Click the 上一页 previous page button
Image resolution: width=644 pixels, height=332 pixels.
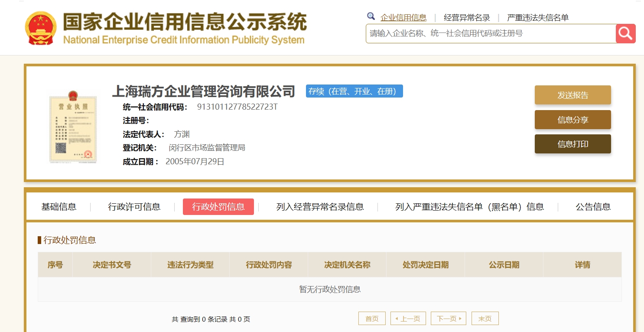(x=408, y=319)
